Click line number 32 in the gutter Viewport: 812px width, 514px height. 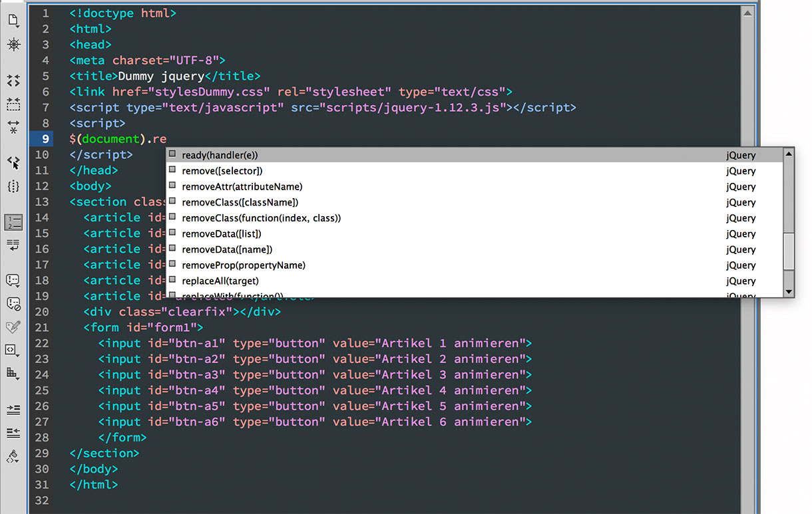(x=41, y=501)
